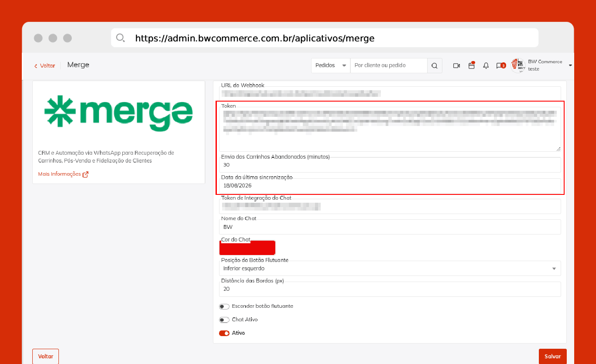The width and height of the screenshot is (596, 364).
Task: Click the BW Commerce store logo avatar
Action: 518,65
